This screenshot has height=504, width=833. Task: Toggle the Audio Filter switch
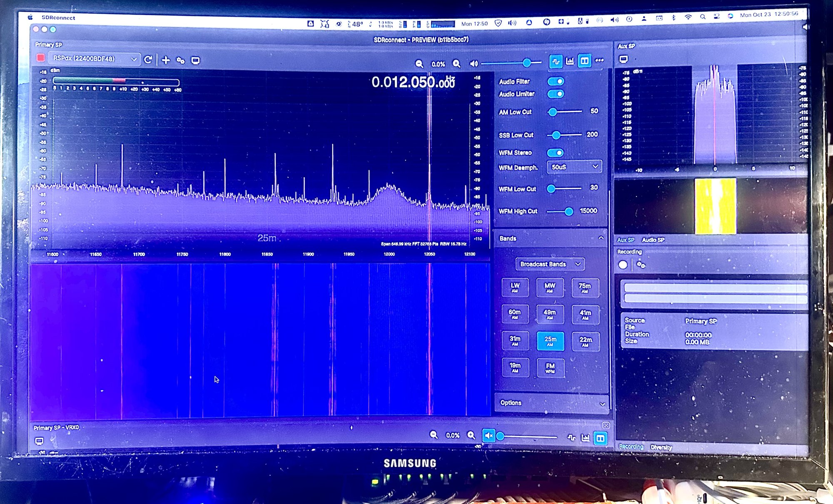556,81
